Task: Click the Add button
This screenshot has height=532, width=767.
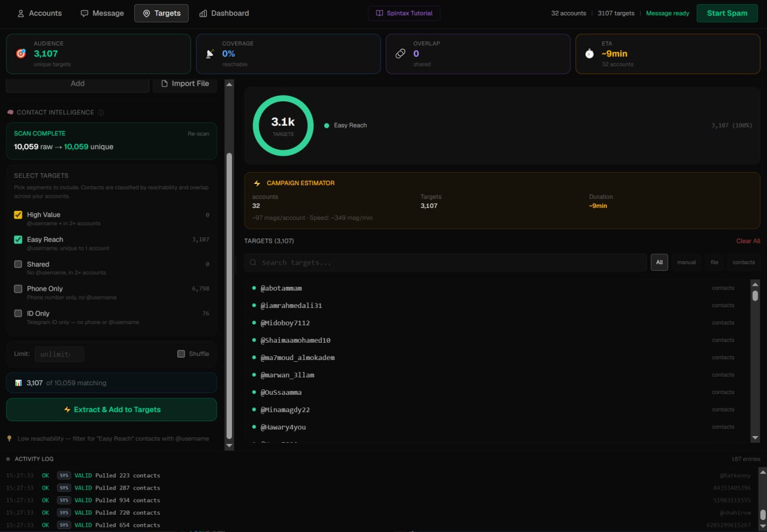Action: (77, 84)
